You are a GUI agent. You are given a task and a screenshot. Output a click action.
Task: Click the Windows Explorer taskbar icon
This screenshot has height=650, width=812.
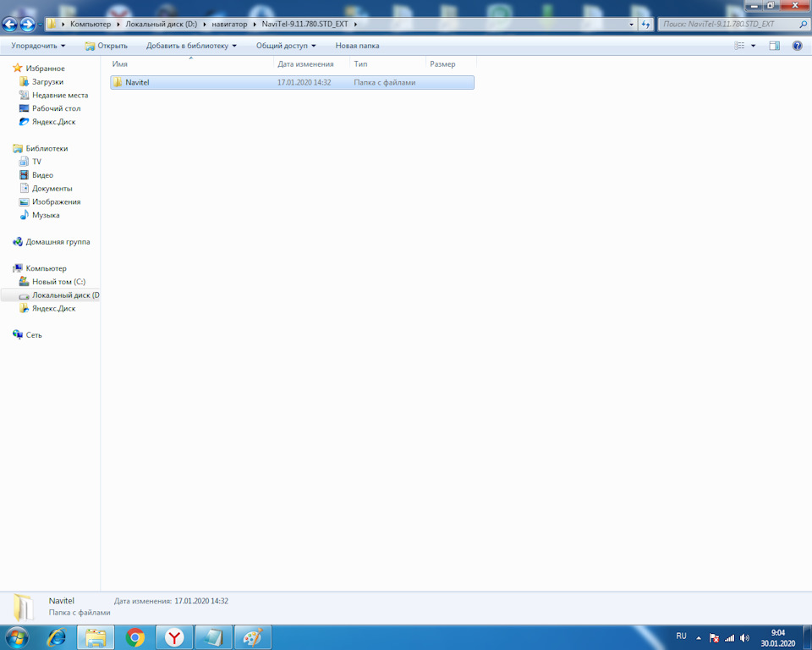coord(96,637)
